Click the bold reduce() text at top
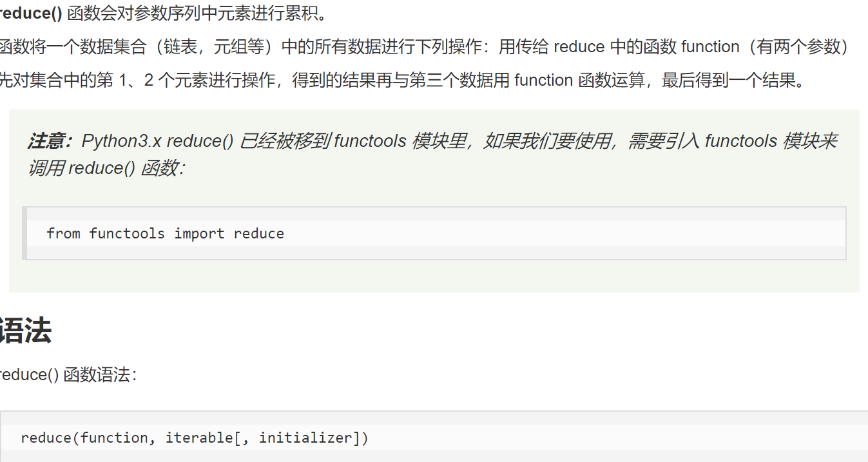 (x=31, y=14)
